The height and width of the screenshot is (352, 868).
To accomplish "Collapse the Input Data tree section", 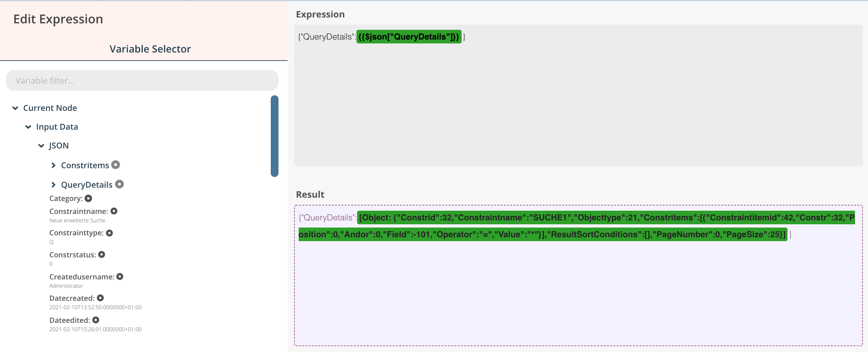I will point(28,127).
